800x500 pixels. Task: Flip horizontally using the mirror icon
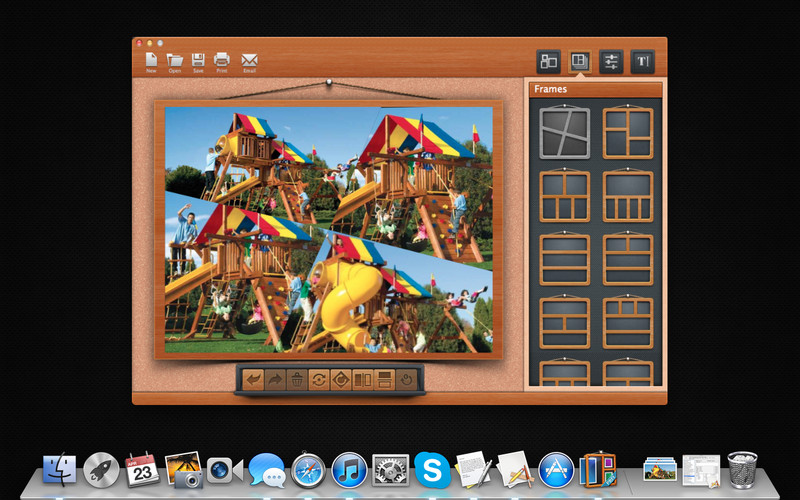[x=363, y=380]
